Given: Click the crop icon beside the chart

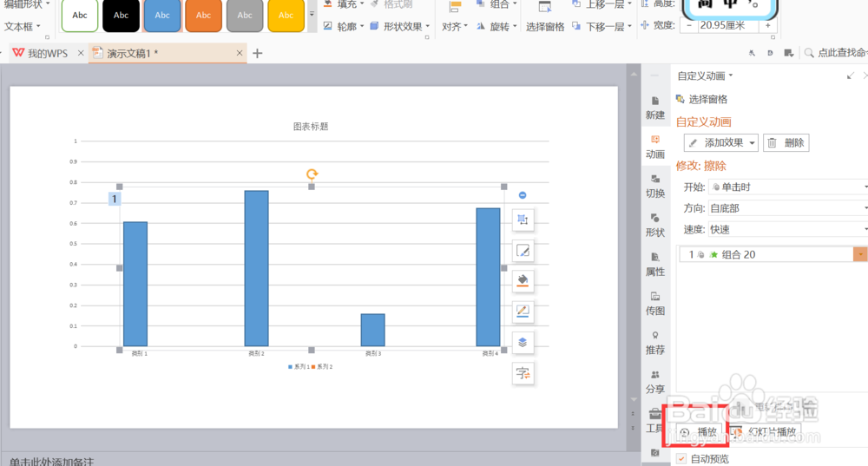Looking at the screenshot, I should [523, 220].
